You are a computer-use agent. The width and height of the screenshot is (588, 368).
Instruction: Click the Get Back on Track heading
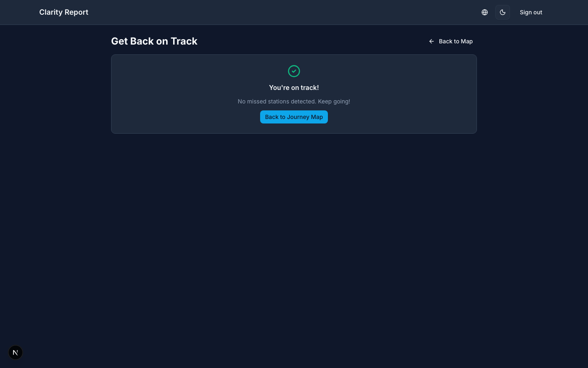154,41
